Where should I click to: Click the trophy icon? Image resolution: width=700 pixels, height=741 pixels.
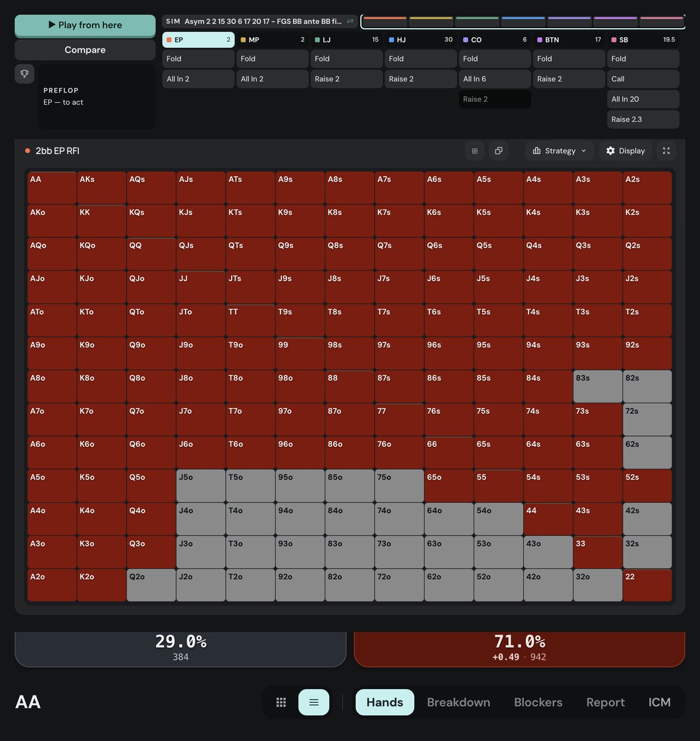24,74
